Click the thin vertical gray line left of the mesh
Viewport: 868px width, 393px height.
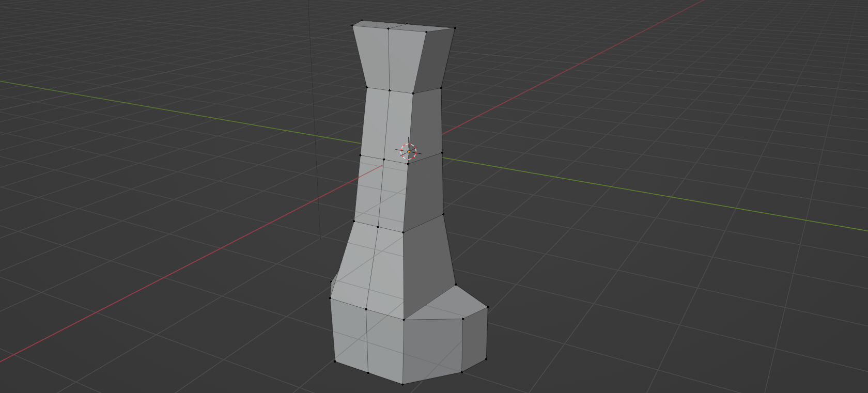(315, 129)
